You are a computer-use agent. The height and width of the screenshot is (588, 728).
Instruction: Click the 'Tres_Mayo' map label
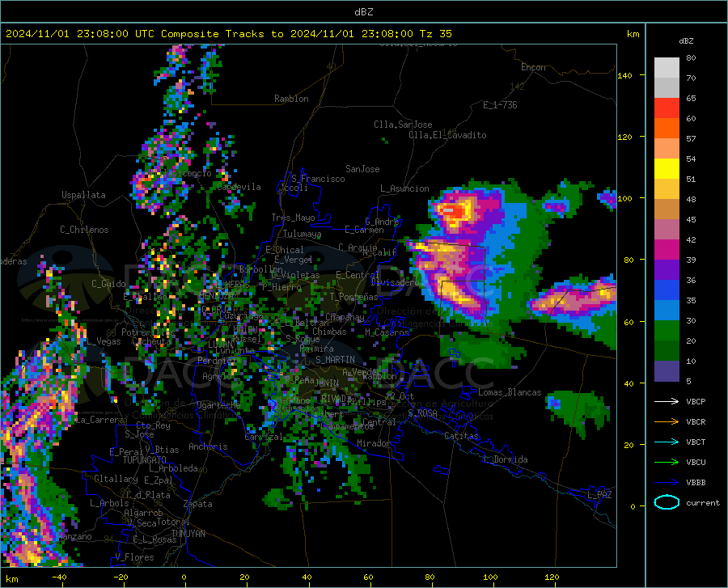293,218
